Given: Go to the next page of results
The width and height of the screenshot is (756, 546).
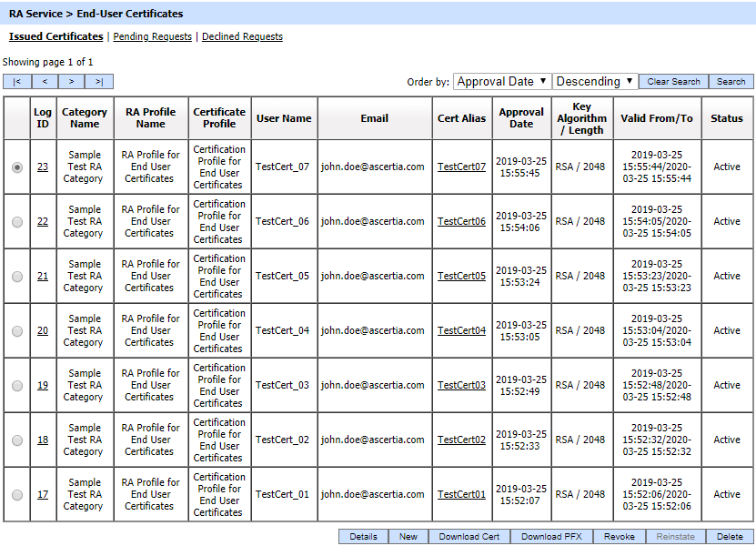Looking at the screenshot, I should point(72,82).
